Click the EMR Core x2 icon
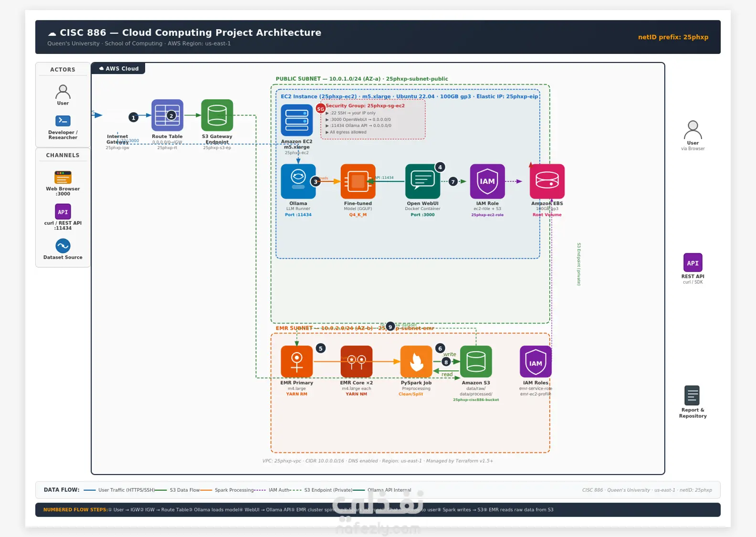Viewport: 756px width, 537px height. point(357,362)
